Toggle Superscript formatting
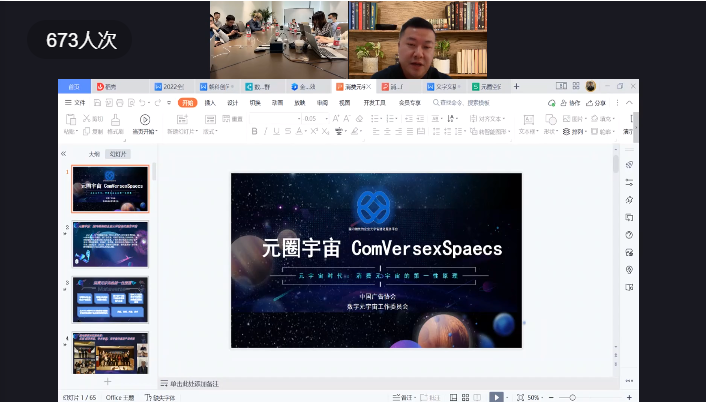This screenshot has height=402, width=706. (x=314, y=131)
